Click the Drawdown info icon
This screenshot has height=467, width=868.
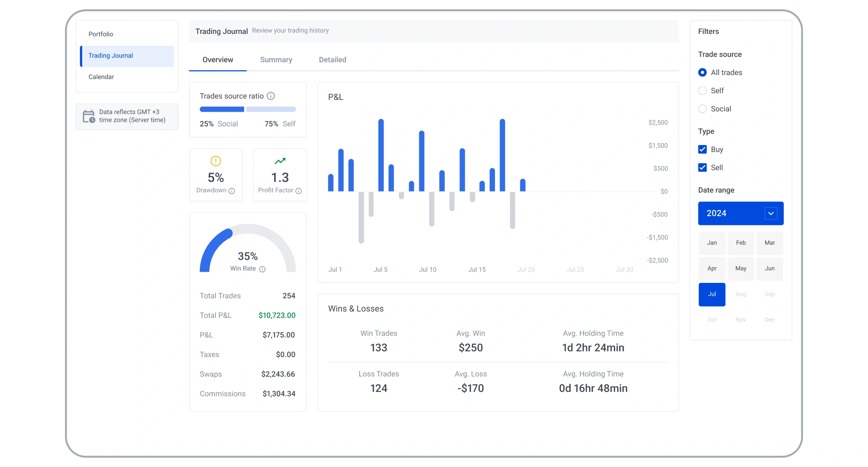tap(231, 191)
